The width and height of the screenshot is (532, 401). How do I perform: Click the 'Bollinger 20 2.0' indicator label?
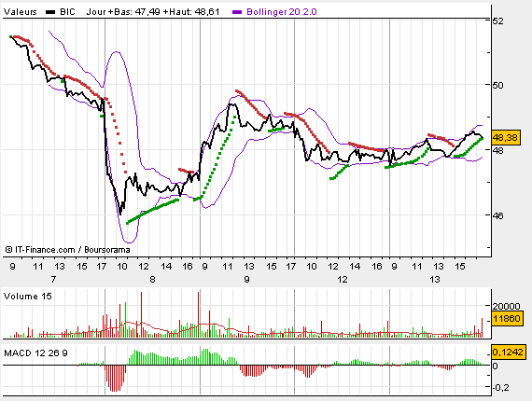[282, 12]
